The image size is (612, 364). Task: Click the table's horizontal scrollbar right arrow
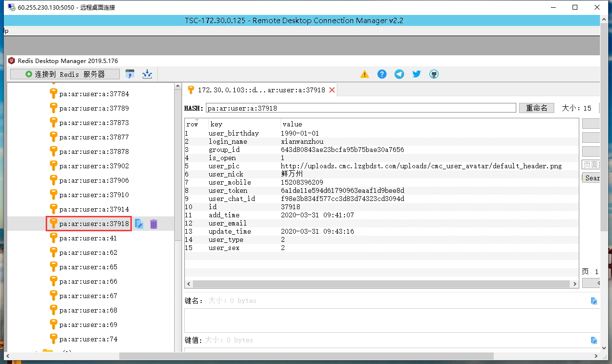click(575, 284)
